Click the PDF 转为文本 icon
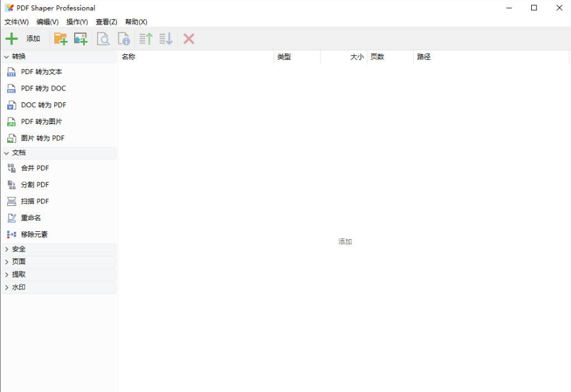This screenshot has height=392, width=571. [x=11, y=72]
